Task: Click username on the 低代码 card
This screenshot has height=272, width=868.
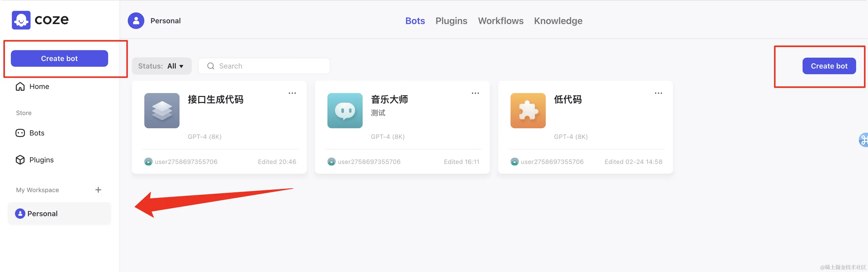Action: [x=552, y=162]
